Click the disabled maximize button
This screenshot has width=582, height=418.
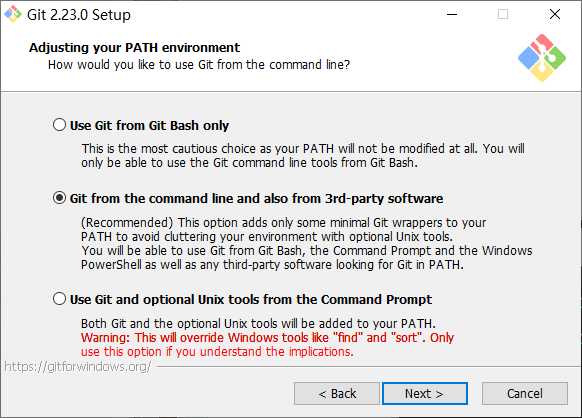click(x=503, y=14)
